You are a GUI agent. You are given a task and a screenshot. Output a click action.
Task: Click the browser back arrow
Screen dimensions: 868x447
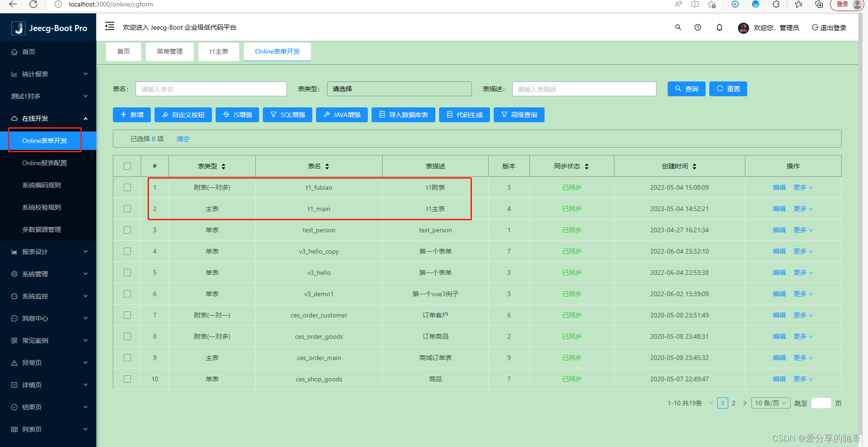click(x=13, y=4)
